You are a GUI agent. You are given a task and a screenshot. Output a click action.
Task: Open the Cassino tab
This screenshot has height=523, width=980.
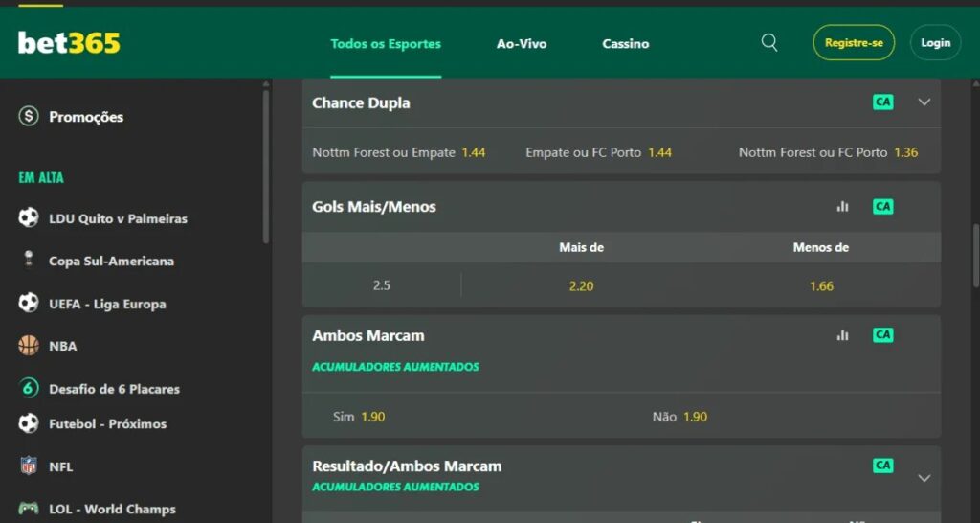(626, 44)
